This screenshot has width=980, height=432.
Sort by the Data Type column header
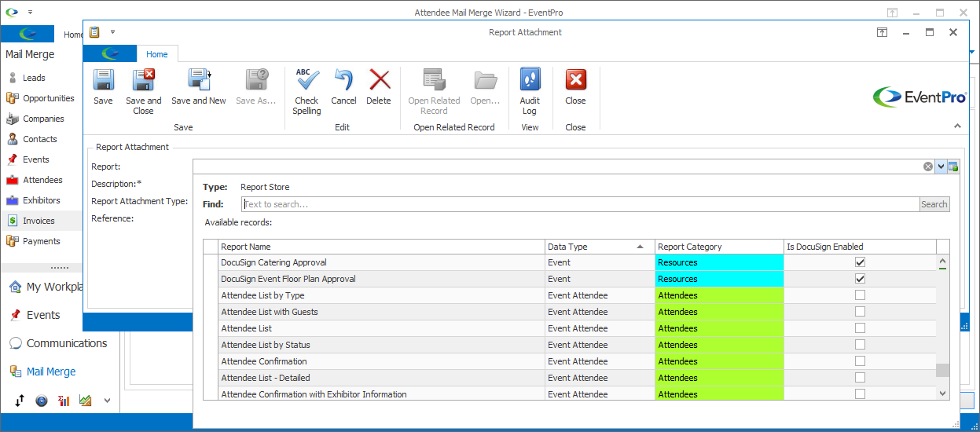pyautogui.click(x=600, y=247)
